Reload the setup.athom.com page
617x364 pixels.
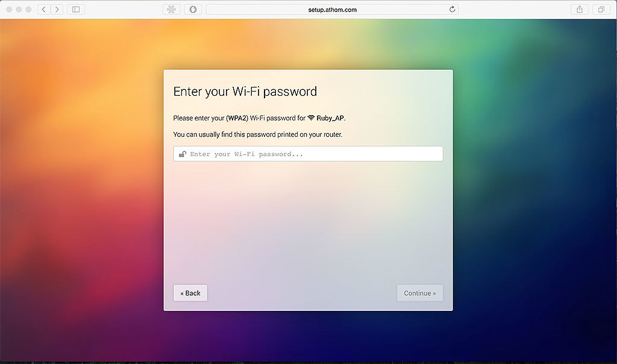point(452,10)
